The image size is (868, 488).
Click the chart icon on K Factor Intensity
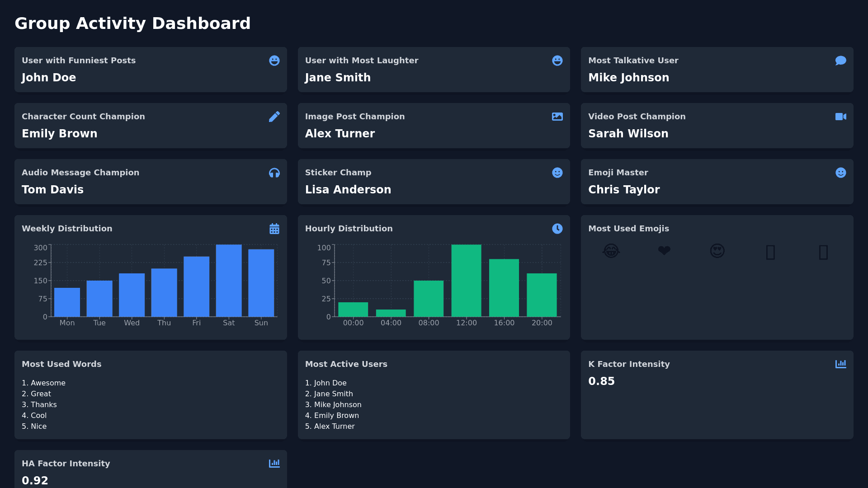pos(840,364)
